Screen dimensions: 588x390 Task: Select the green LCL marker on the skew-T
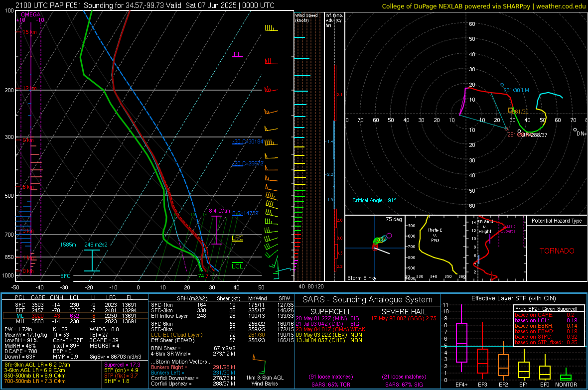tap(237, 266)
